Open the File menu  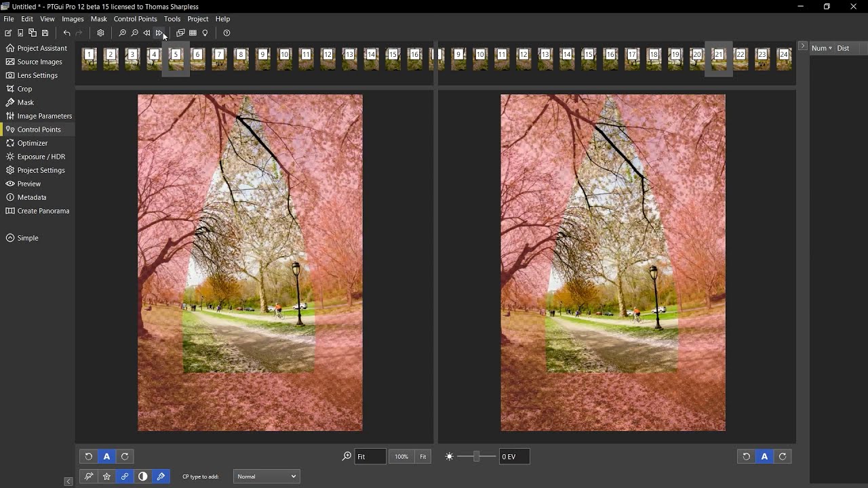click(9, 19)
